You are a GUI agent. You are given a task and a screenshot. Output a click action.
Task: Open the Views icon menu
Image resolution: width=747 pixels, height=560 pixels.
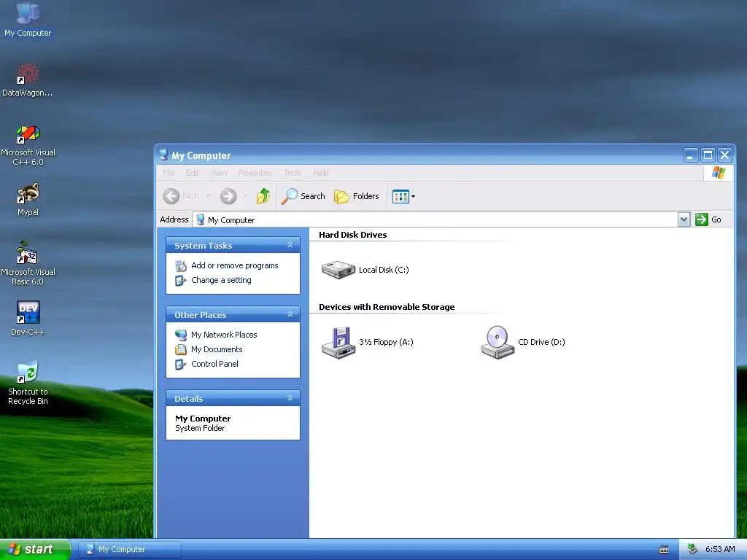tap(403, 196)
